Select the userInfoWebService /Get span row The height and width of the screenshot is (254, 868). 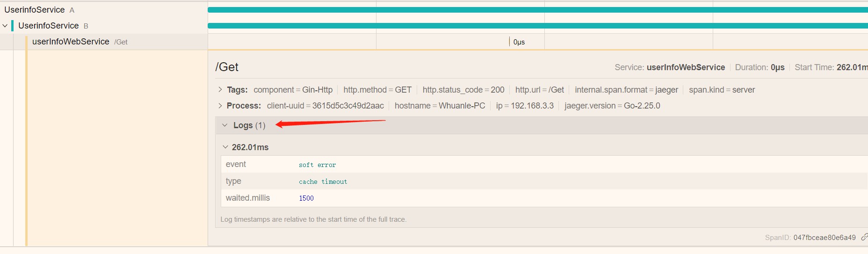point(71,42)
